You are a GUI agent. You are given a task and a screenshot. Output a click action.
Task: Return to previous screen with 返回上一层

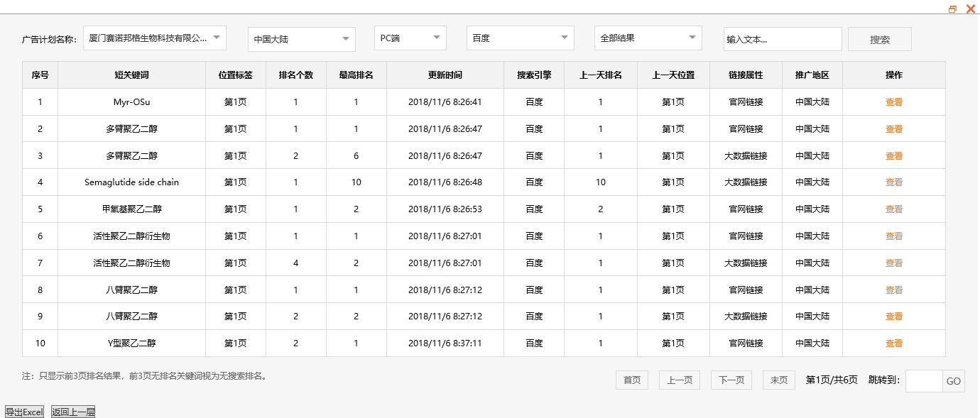[72, 410]
